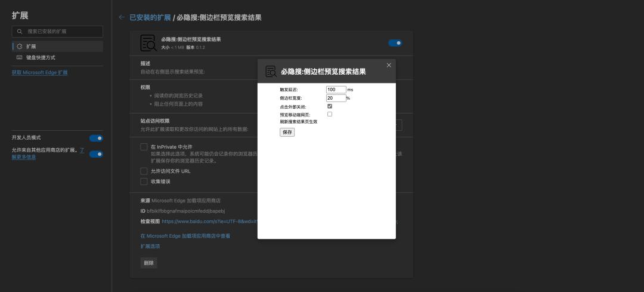Image resolution: width=644 pixels, height=292 pixels.
Task: Toggle 开发人员模式 switch off
Action: click(x=96, y=138)
